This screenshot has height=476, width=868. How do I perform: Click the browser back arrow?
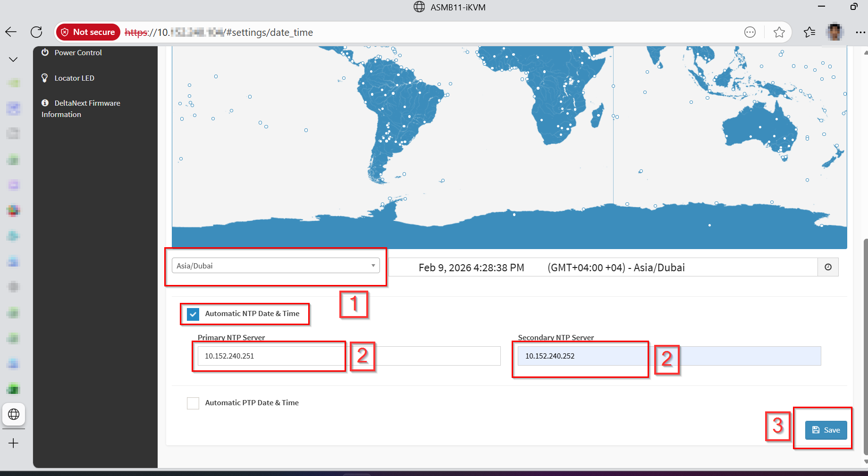click(11, 32)
